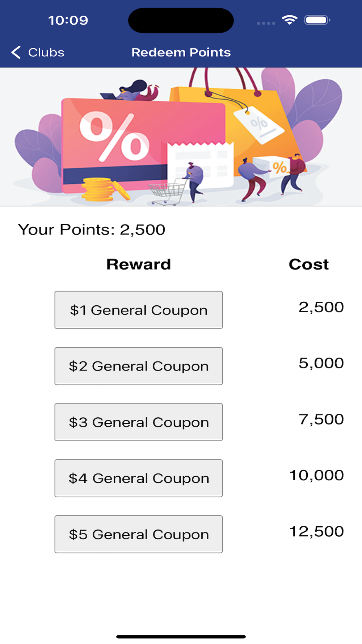The image size is (362, 644).
Task: Tap the shopping cart graphic
Action: (168, 191)
